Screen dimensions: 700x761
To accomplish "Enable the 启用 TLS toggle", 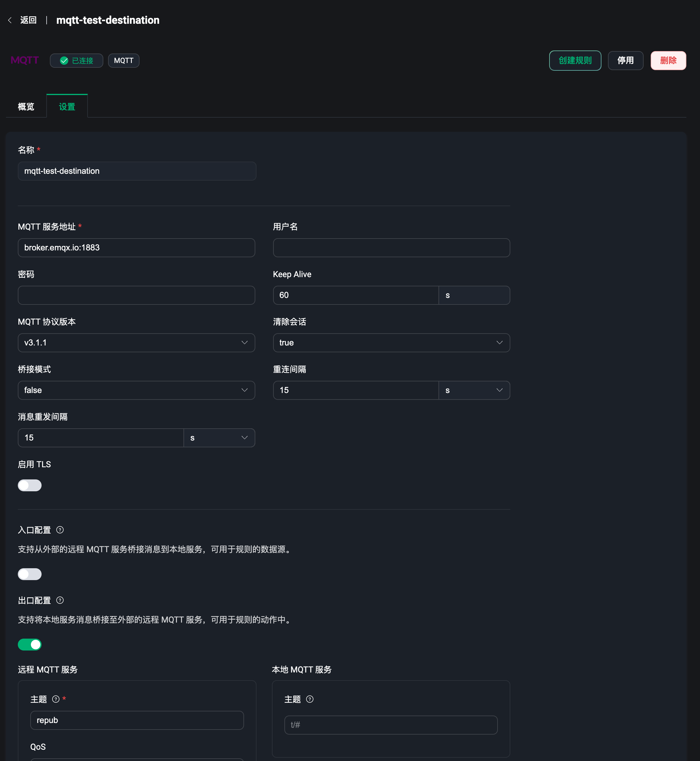I will (x=30, y=485).
